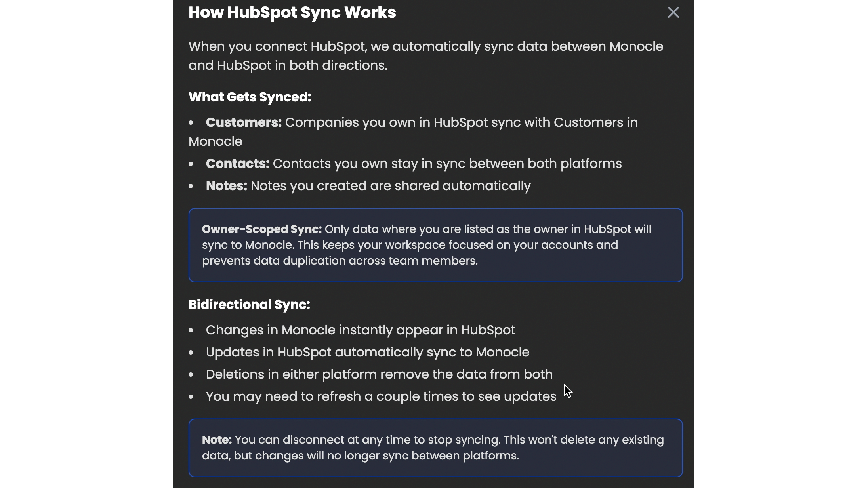Click the Updates in HubSpot bullet

point(367,352)
